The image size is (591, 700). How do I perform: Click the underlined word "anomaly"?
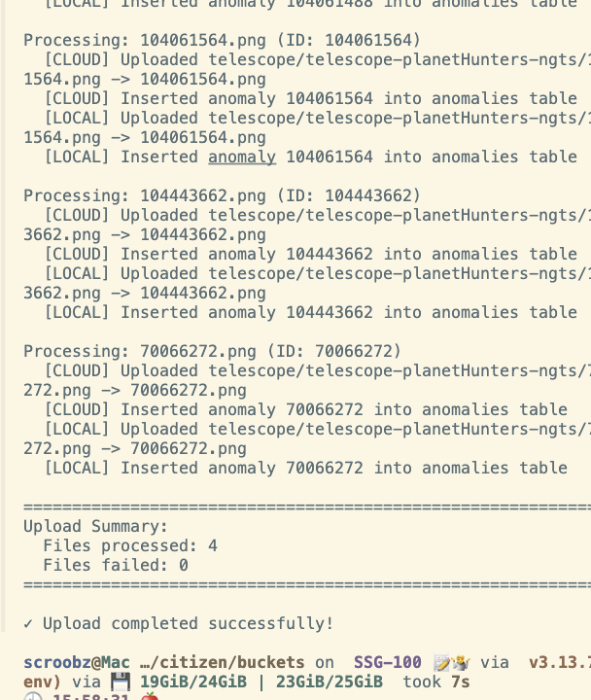pyautogui.click(x=242, y=157)
